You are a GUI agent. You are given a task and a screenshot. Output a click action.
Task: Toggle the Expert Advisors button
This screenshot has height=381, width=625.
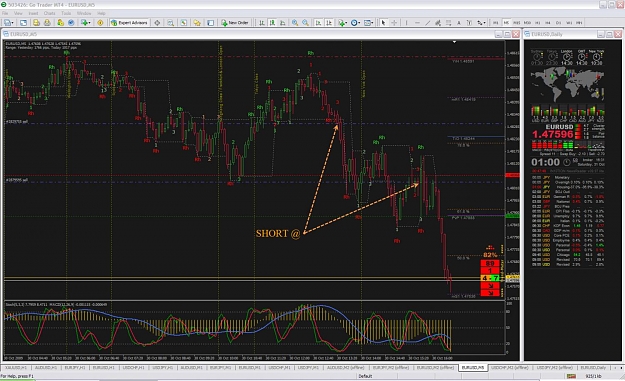(129, 23)
